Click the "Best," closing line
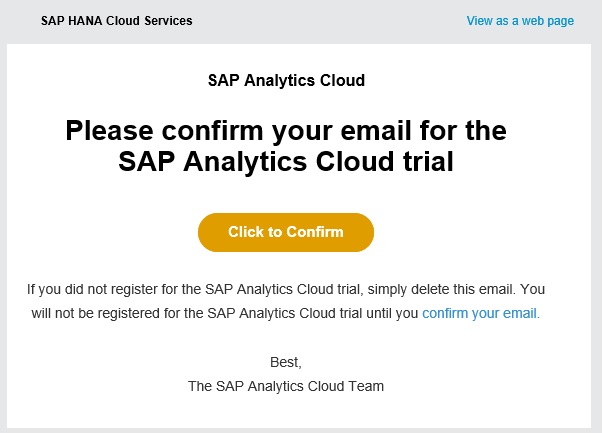Image resolution: width=603 pixels, height=433 pixels. [x=286, y=361]
